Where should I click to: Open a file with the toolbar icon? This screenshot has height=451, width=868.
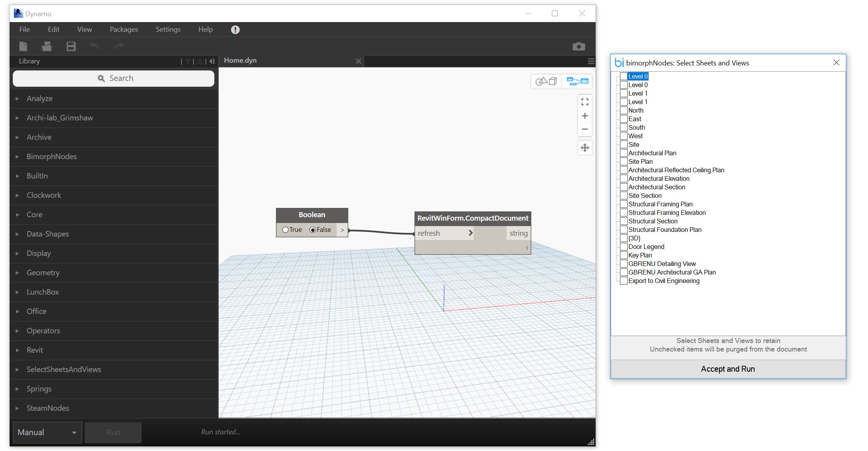47,46
